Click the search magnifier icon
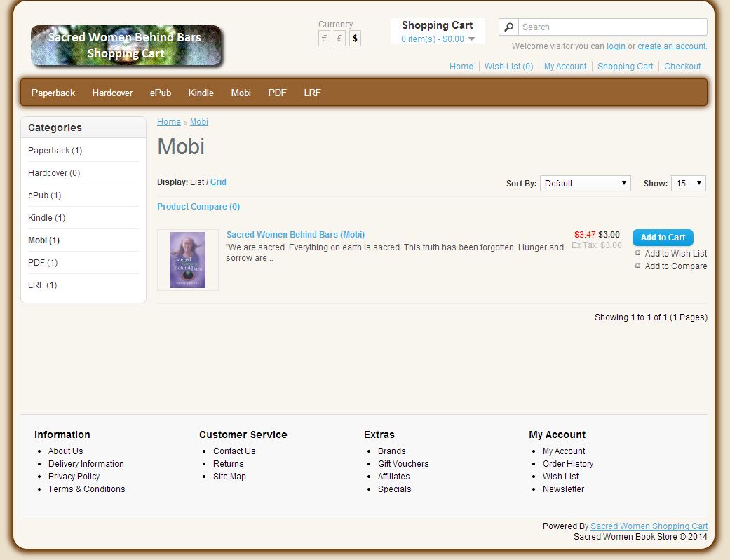 (508, 27)
